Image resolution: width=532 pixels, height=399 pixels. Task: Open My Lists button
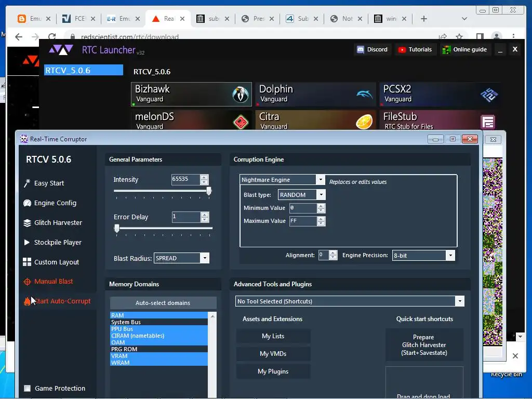[273, 336]
